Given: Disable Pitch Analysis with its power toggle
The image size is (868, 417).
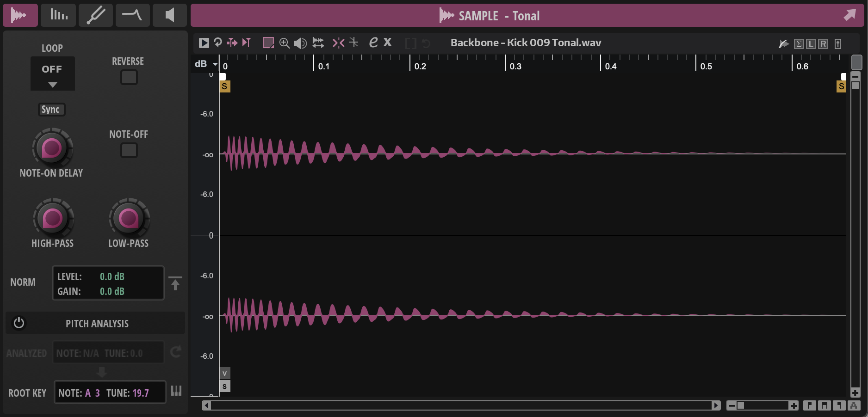Looking at the screenshot, I should tap(19, 323).
